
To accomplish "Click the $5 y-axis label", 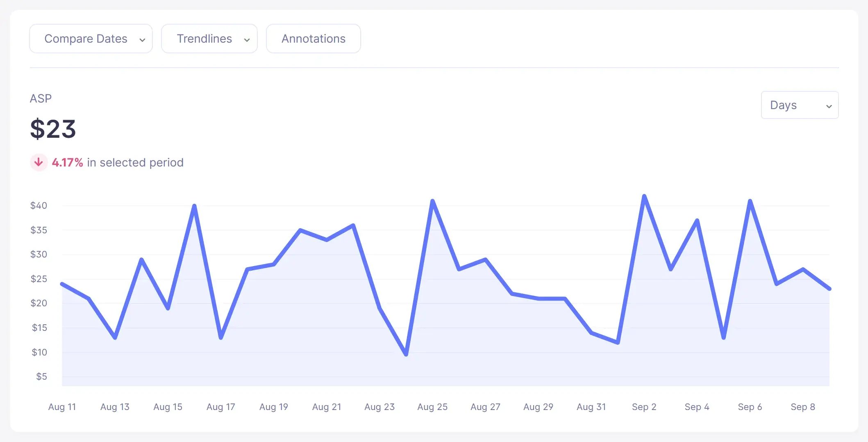I will click(x=41, y=376).
